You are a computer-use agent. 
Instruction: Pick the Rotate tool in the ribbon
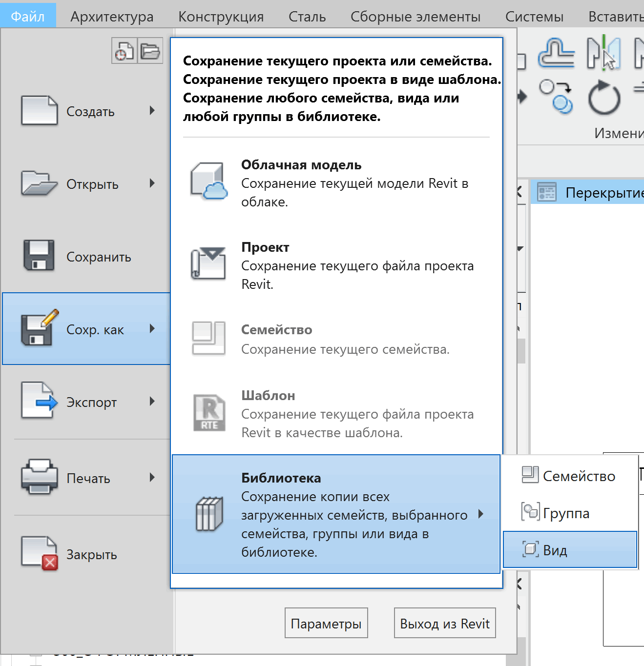click(x=604, y=98)
